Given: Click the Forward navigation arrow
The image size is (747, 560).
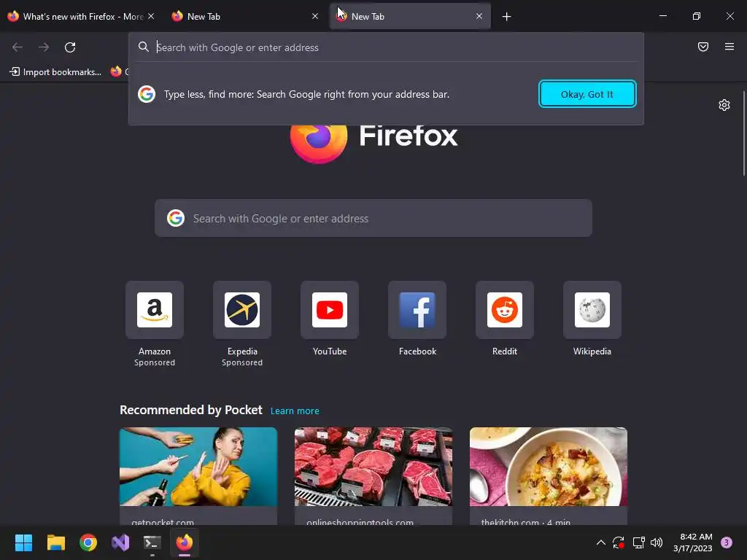Looking at the screenshot, I should 44,47.
